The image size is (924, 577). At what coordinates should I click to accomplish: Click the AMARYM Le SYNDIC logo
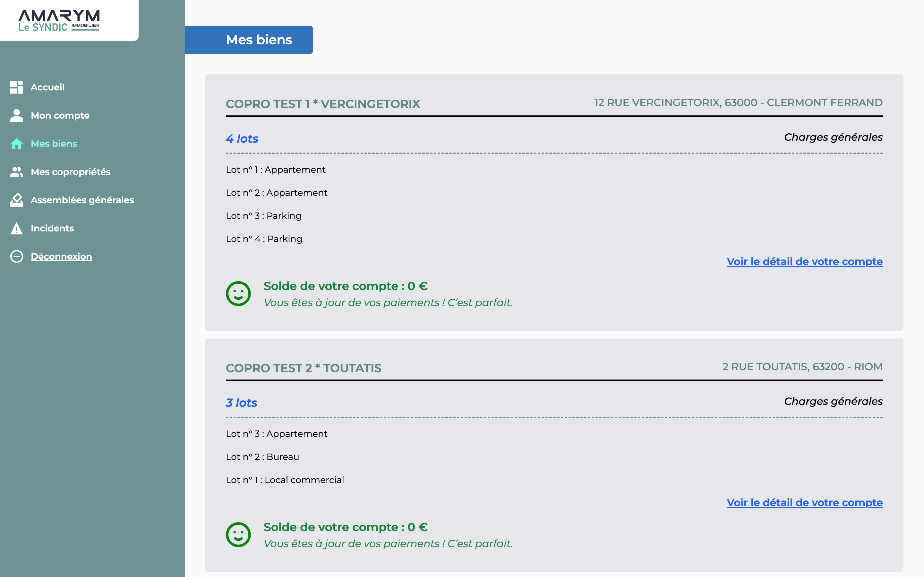pos(59,19)
